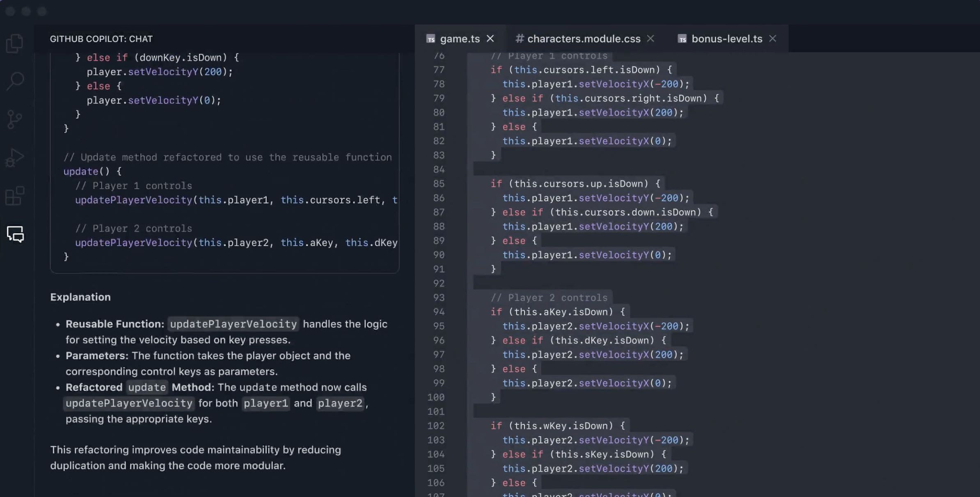The image size is (980, 497).
Task: Click line number 85 in the gutter
Action: pos(439,184)
